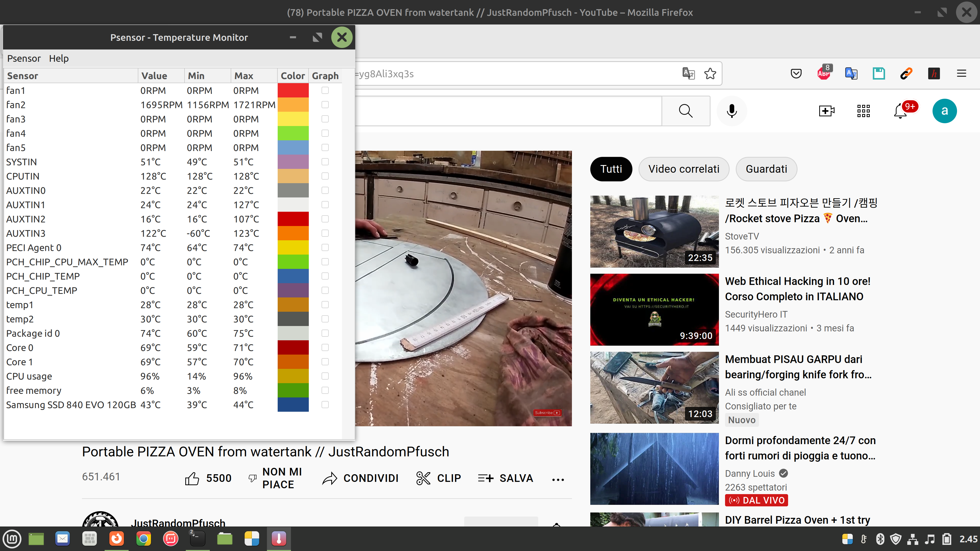This screenshot has width=980, height=551.
Task: Open the Psensor menu
Action: point(23,59)
